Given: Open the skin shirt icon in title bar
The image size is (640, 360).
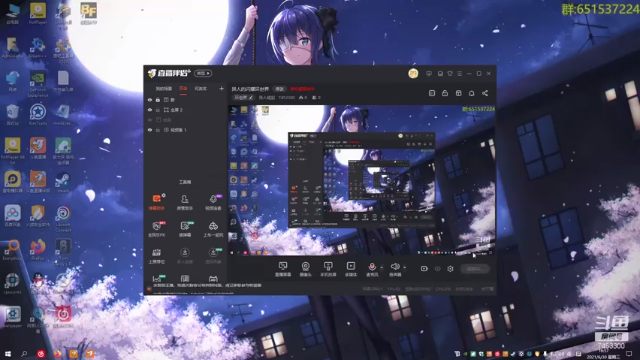Looking at the screenshot, I should pos(450,73).
